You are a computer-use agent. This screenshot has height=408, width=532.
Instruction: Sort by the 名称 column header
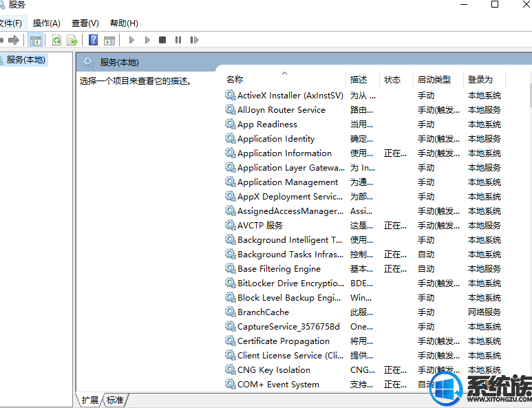(x=235, y=79)
